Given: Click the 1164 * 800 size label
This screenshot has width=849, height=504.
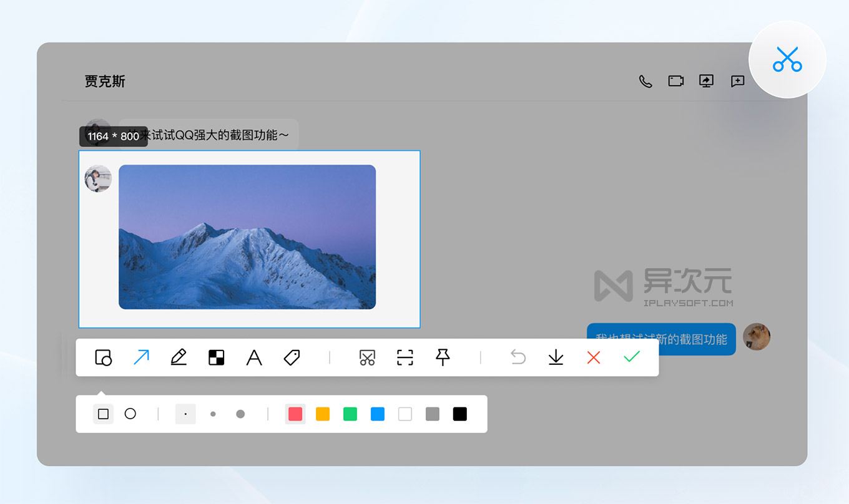Looking at the screenshot, I should 114,137.
